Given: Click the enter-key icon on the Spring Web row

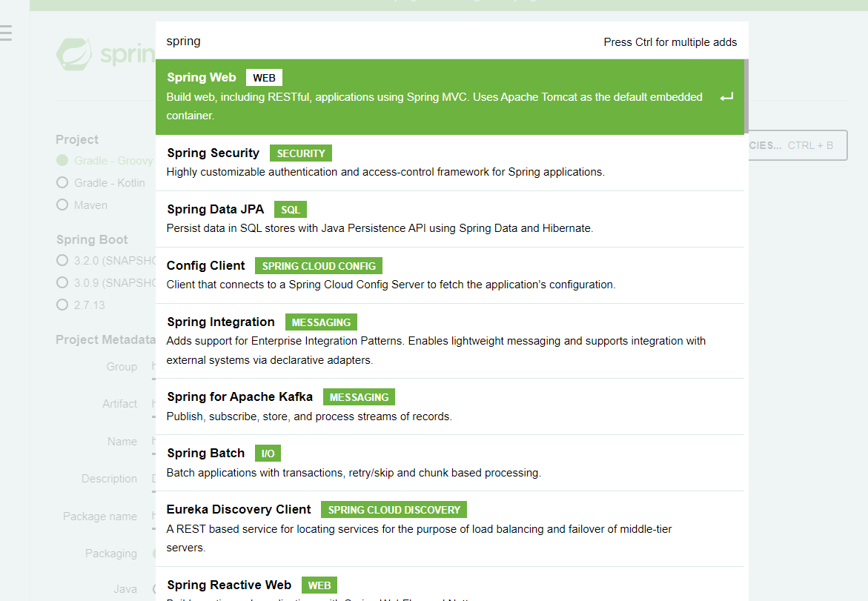Looking at the screenshot, I should pyautogui.click(x=726, y=97).
